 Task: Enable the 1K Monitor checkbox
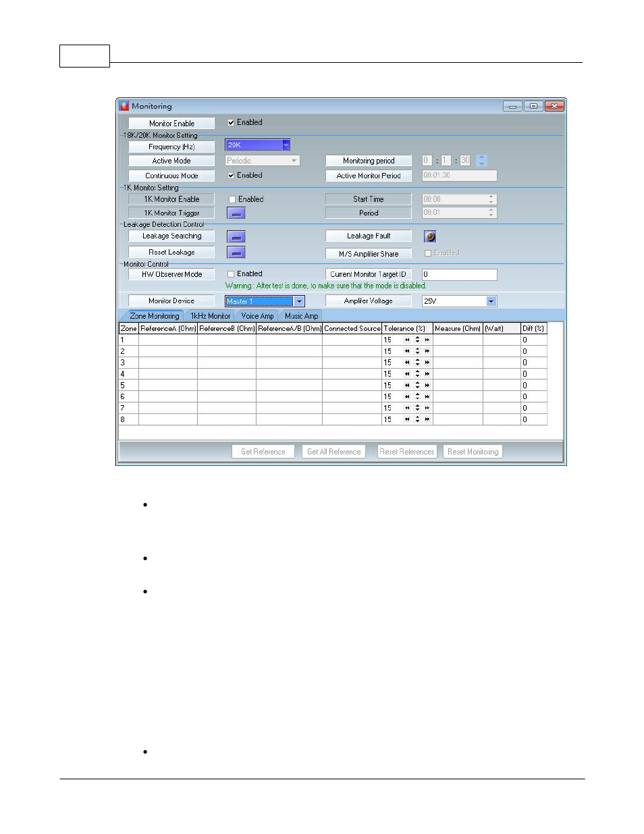[232, 200]
